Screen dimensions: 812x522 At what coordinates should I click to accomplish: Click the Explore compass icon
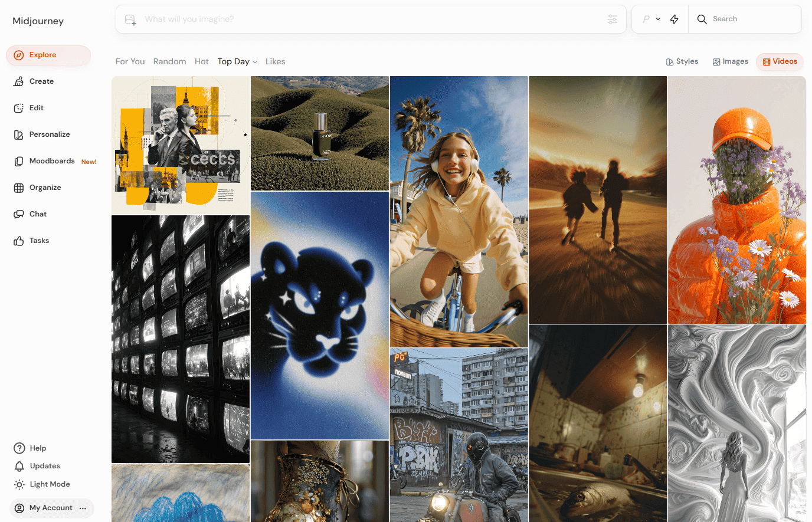[x=19, y=55]
